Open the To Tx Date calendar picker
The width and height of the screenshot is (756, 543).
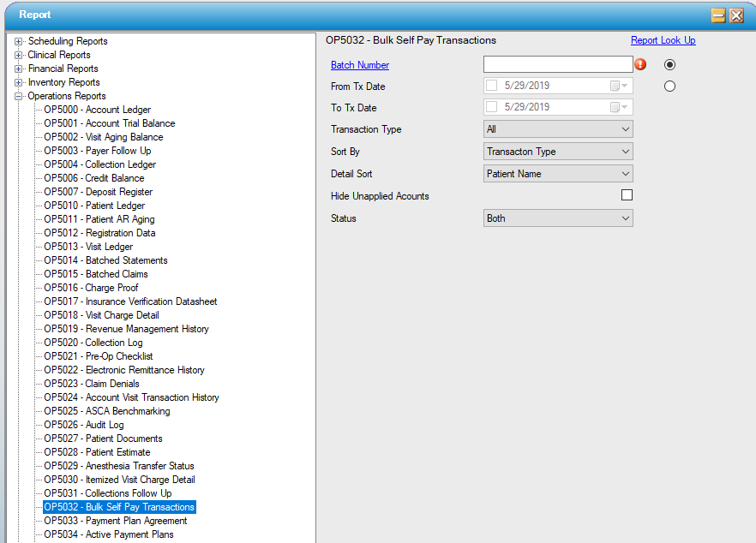pyautogui.click(x=619, y=108)
